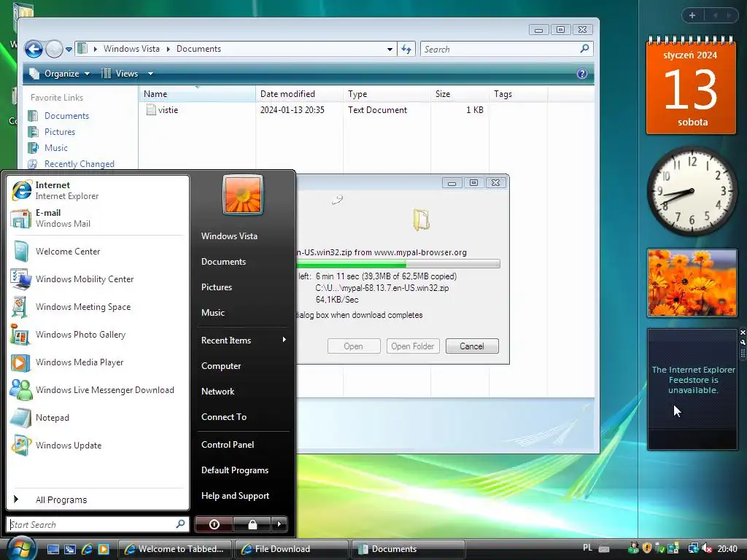Viewport: 747px width, 560px height.
Task: Click the Start orb button
Action: coord(21,548)
